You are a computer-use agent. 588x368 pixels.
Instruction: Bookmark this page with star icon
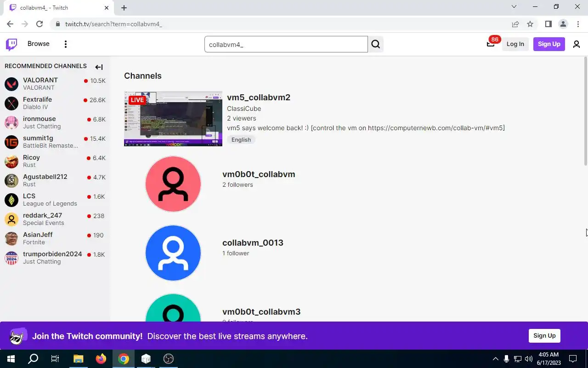530,24
